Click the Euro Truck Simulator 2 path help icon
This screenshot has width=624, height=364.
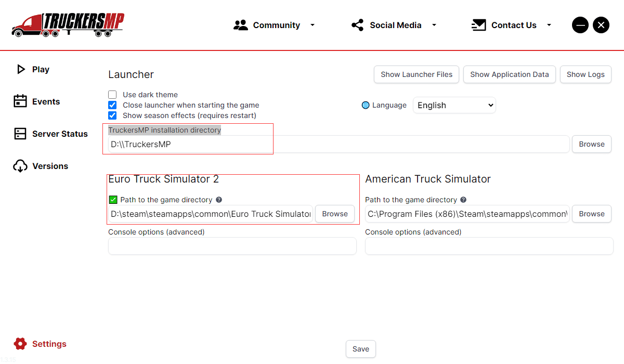(x=219, y=200)
